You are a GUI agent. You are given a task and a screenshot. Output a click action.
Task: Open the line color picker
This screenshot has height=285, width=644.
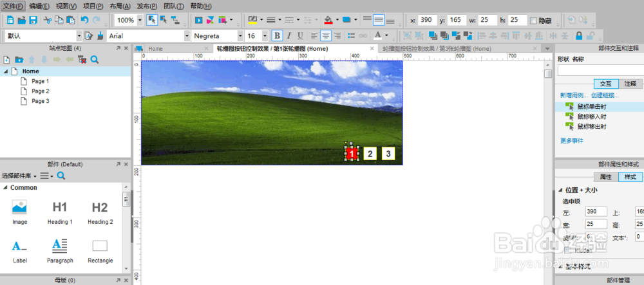[252, 20]
